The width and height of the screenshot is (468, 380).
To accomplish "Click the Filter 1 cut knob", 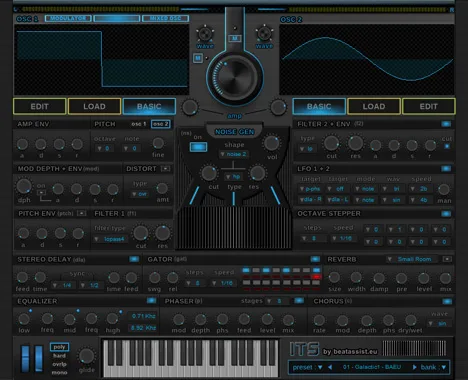I will coord(141,233).
